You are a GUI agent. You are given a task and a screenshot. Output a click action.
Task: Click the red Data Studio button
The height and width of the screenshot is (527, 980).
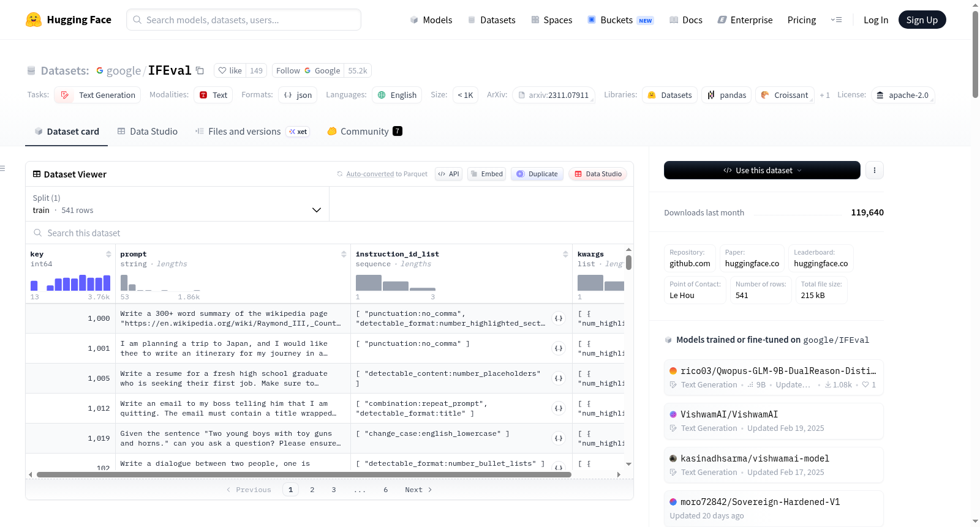point(597,174)
